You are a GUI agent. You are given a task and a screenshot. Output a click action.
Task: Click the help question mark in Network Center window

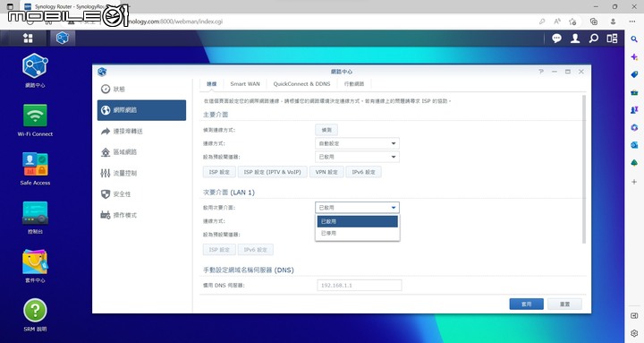[541, 72]
